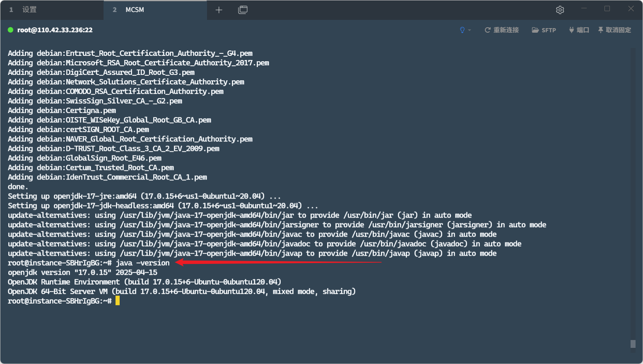Click 取消固定 unpin button
Viewport: 643px width, 364px height.
[x=614, y=30]
